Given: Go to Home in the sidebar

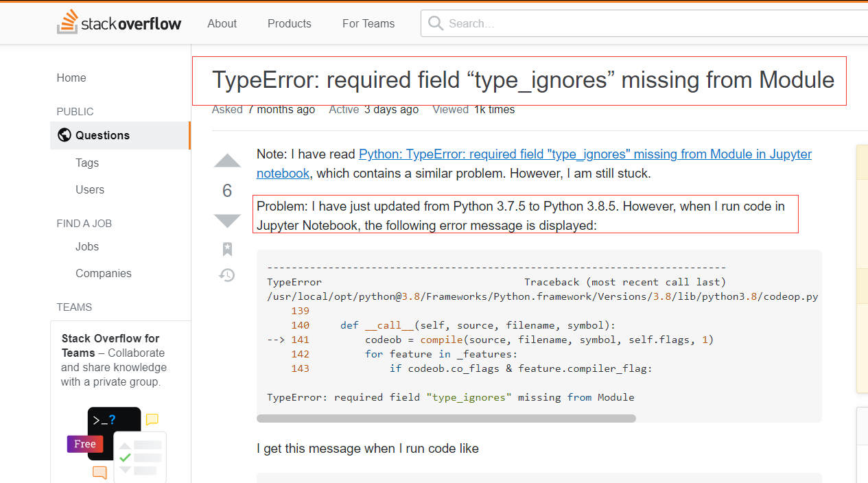Looking at the screenshot, I should [x=71, y=78].
